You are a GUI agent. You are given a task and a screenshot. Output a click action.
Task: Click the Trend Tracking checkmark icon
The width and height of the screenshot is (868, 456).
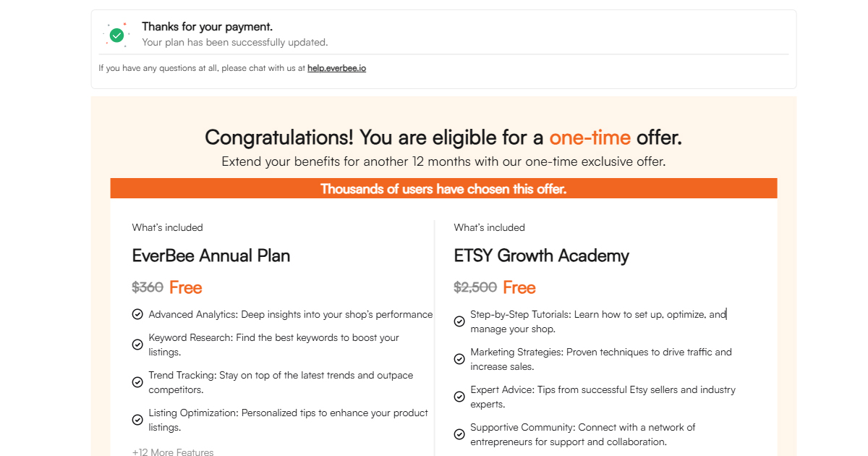137,382
